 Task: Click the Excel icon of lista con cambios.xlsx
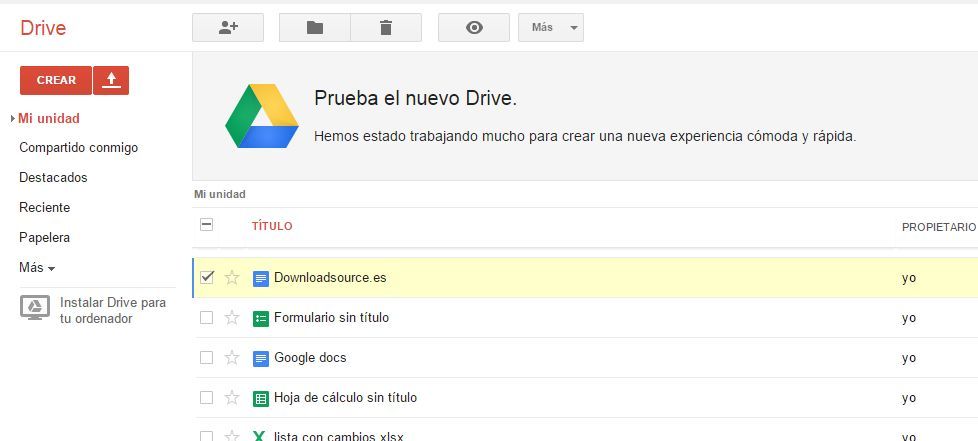pos(259,435)
